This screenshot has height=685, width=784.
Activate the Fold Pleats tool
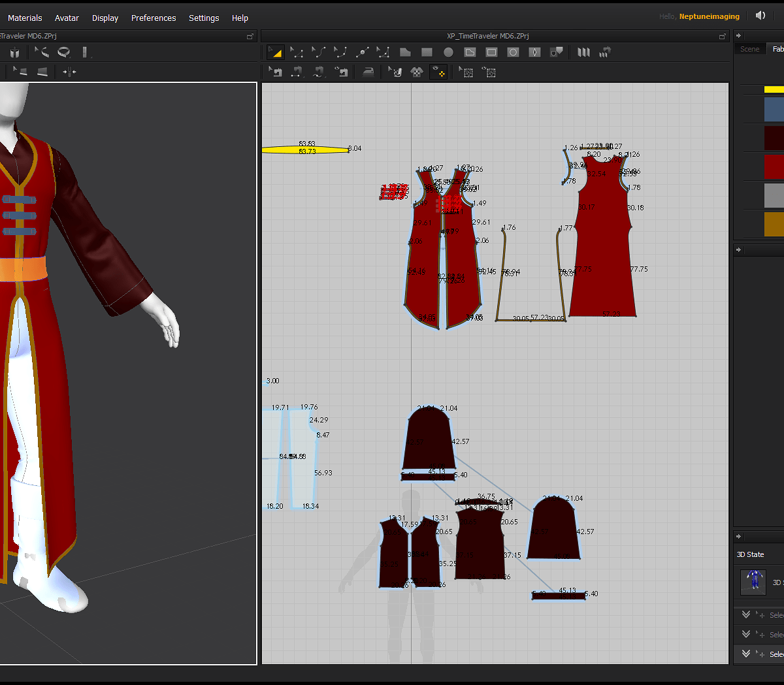tap(583, 52)
